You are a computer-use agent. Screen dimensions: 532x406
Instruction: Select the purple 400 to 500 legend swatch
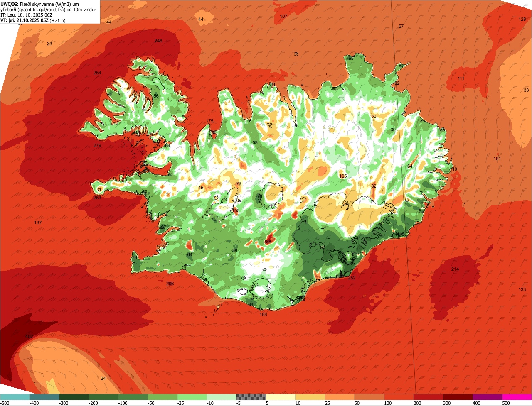click(487, 397)
